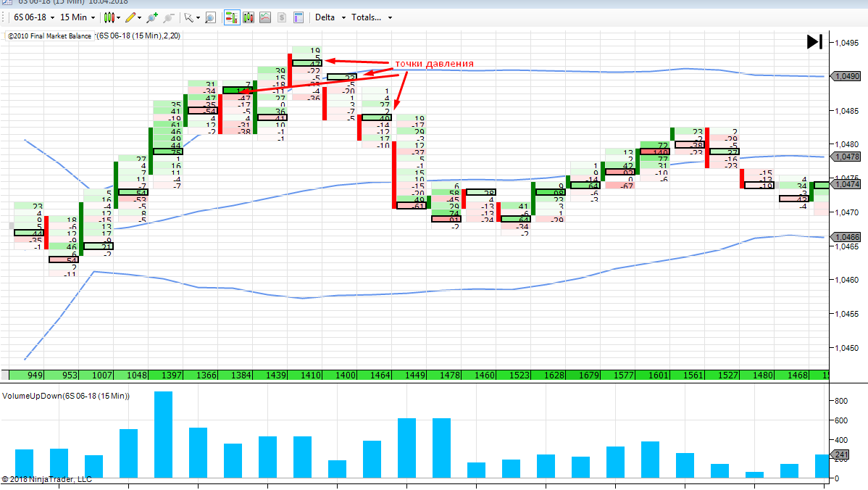The image size is (868, 490).
Task: Click the 1397 total volume cell
Action: 166,375
